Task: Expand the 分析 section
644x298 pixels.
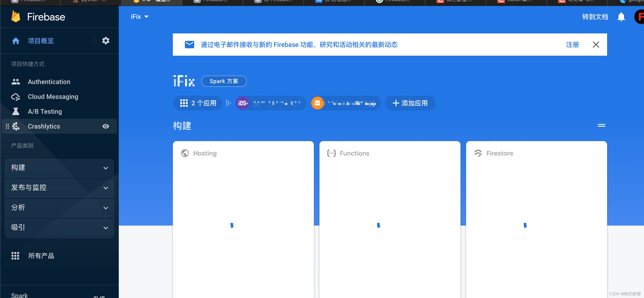Action: [59, 208]
